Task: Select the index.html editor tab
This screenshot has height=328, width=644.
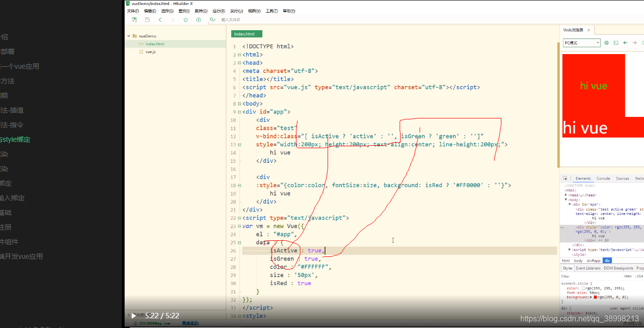Action: [x=247, y=34]
